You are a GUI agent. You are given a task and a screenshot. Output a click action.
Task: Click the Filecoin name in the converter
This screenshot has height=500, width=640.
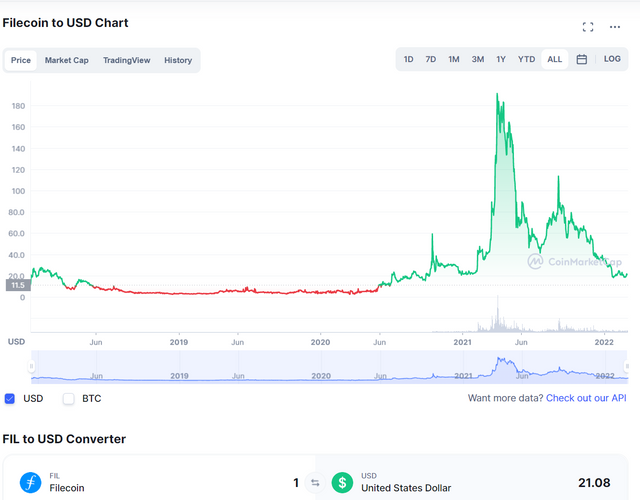point(67,488)
